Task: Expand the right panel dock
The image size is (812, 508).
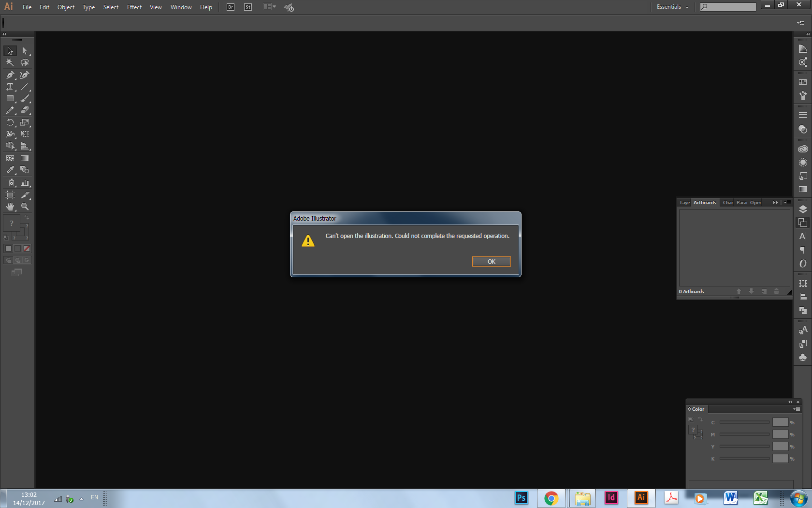Action: tap(808, 34)
